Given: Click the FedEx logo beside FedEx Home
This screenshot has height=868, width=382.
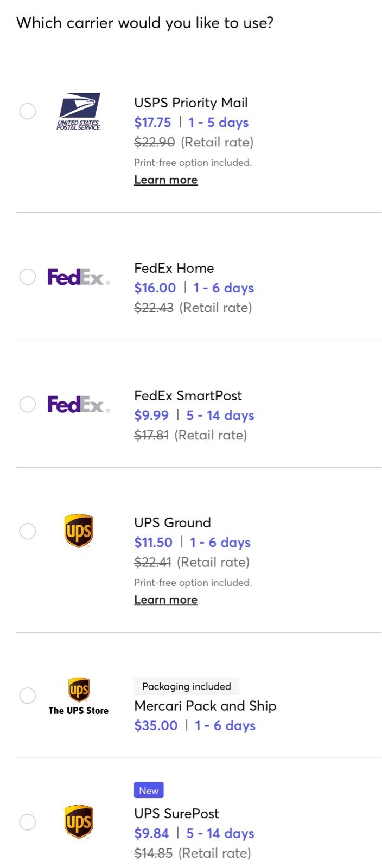Looking at the screenshot, I should tap(78, 277).
